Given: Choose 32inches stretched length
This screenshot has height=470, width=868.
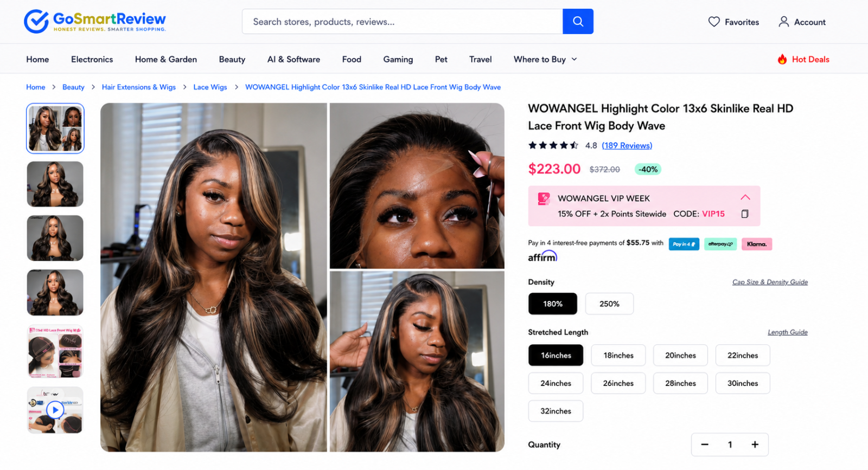Looking at the screenshot, I should coord(556,411).
